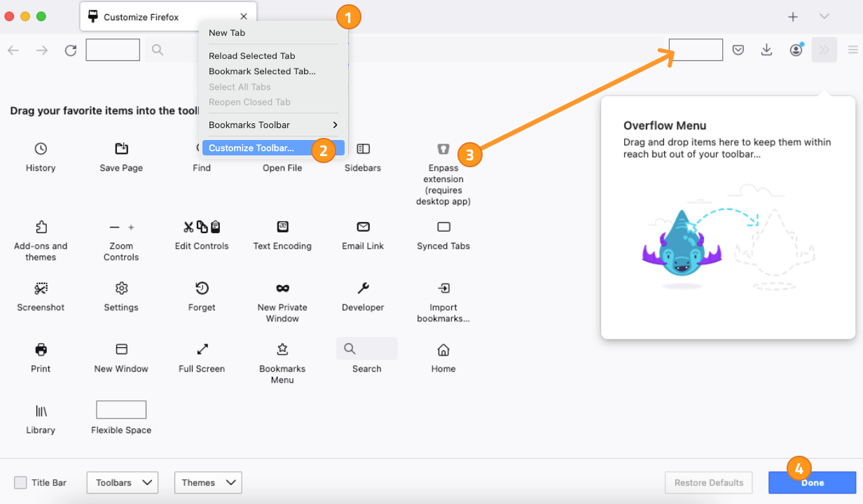Viewport: 863px width, 504px height.
Task: Open the Themes dropdown
Action: tap(208, 482)
